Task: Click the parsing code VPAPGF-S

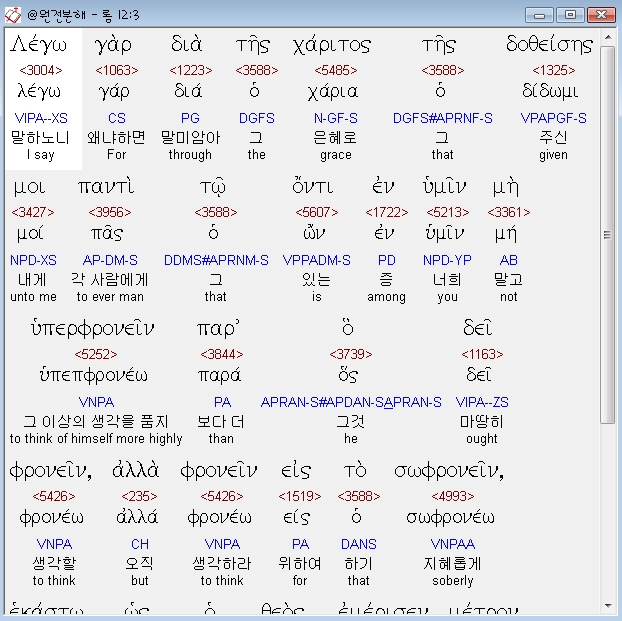Action: (x=553, y=118)
